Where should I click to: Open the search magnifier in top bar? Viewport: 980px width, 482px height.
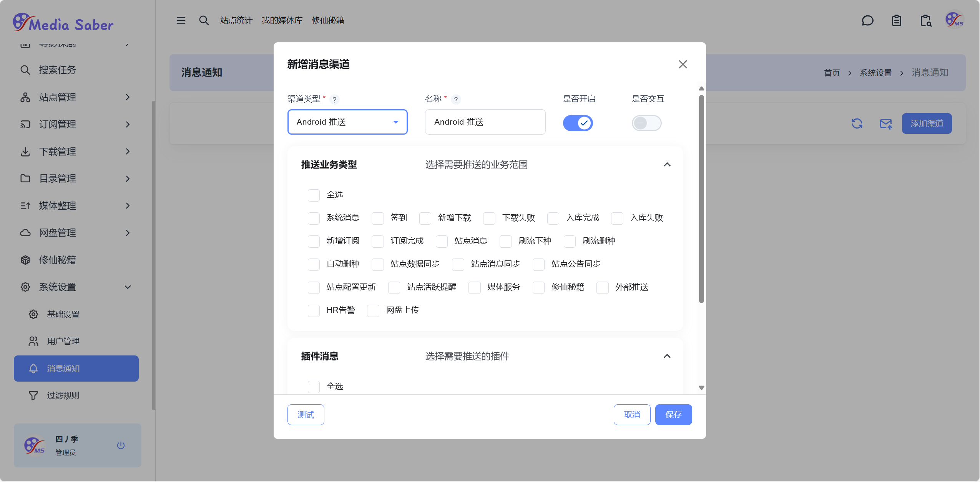[x=204, y=20]
